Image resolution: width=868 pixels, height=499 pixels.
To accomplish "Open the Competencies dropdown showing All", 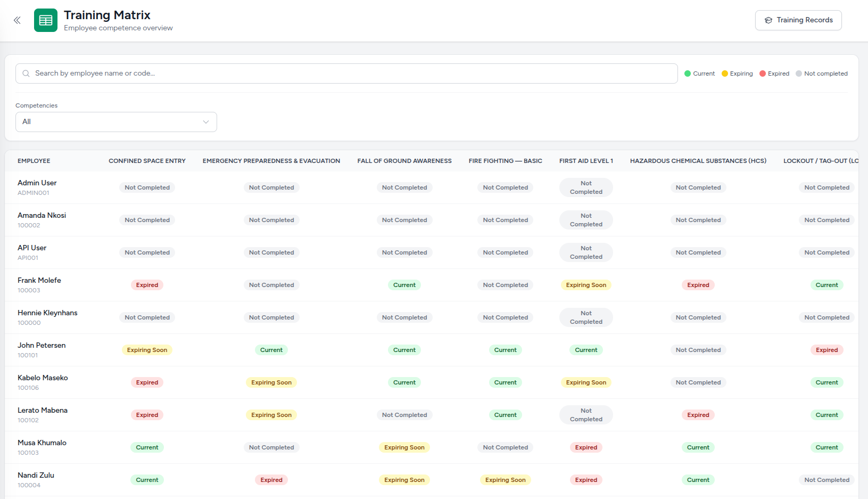I will [116, 122].
